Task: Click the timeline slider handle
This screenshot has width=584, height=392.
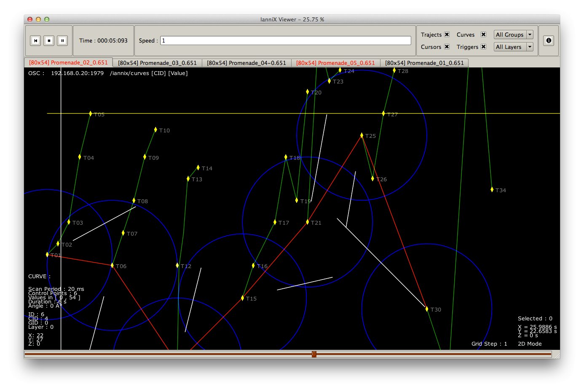Action: pyautogui.click(x=314, y=354)
